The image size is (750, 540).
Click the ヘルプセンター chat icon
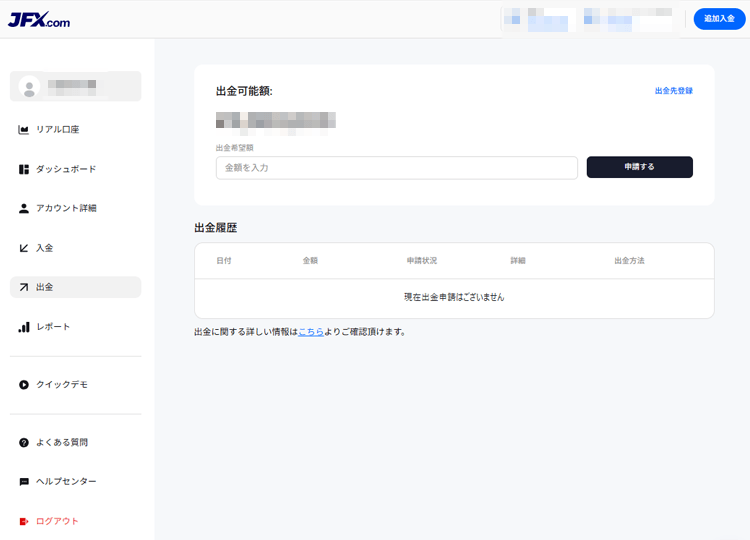point(23,482)
